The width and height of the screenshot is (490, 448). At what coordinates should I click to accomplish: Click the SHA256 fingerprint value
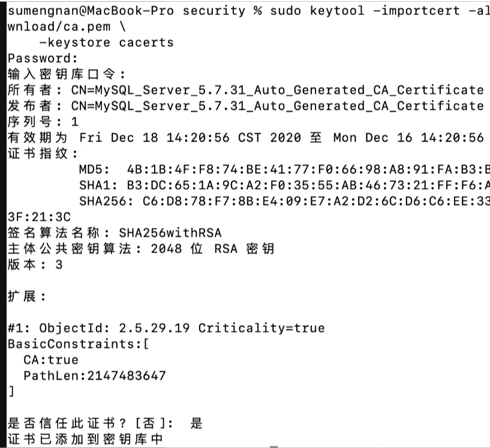pos(315,200)
